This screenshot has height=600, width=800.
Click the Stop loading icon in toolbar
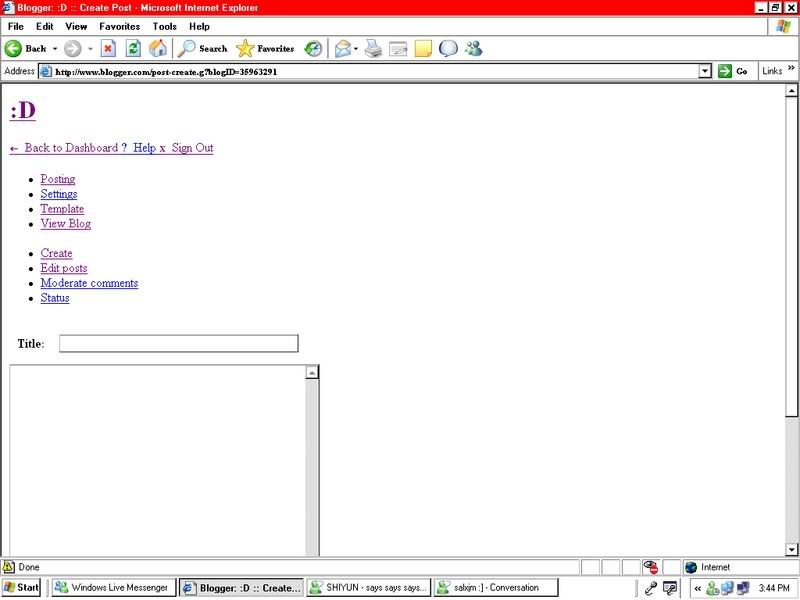(x=108, y=48)
